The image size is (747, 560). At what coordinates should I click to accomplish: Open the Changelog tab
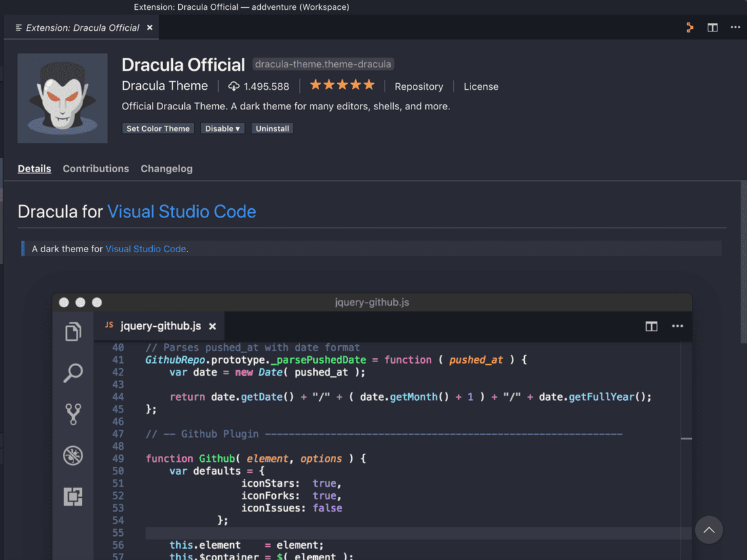point(166,168)
